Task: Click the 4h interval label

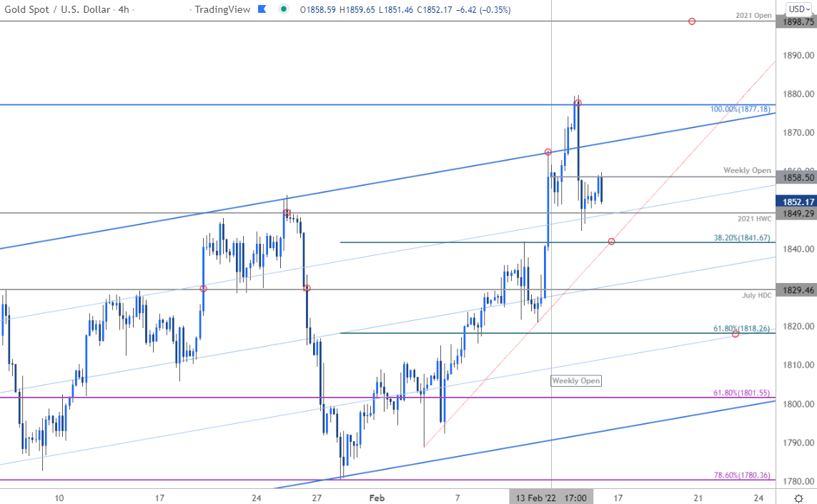Action: point(124,9)
